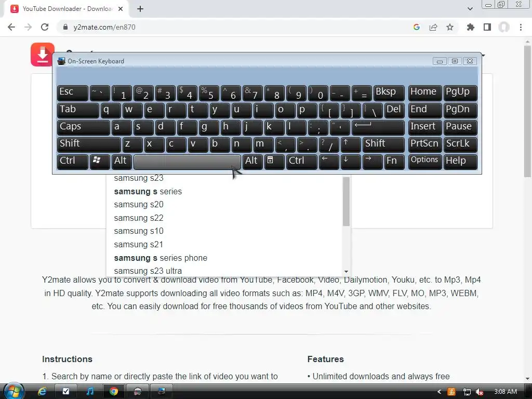
Task: Open the Windows Start orb
Action: point(14,391)
